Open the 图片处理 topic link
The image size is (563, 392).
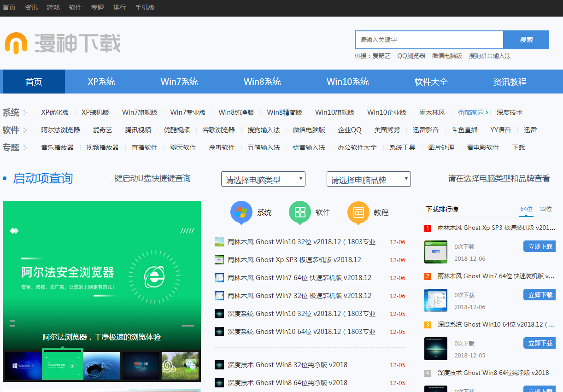click(x=441, y=147)
